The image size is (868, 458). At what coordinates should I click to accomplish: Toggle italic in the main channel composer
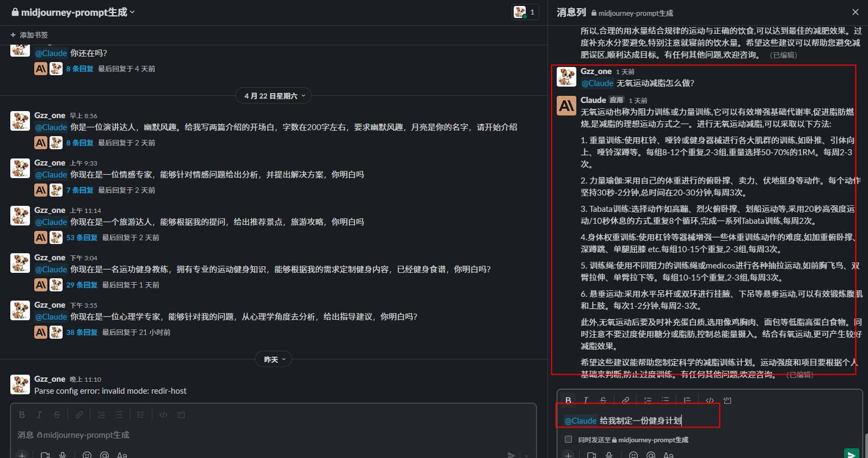(x=39, y=414)
